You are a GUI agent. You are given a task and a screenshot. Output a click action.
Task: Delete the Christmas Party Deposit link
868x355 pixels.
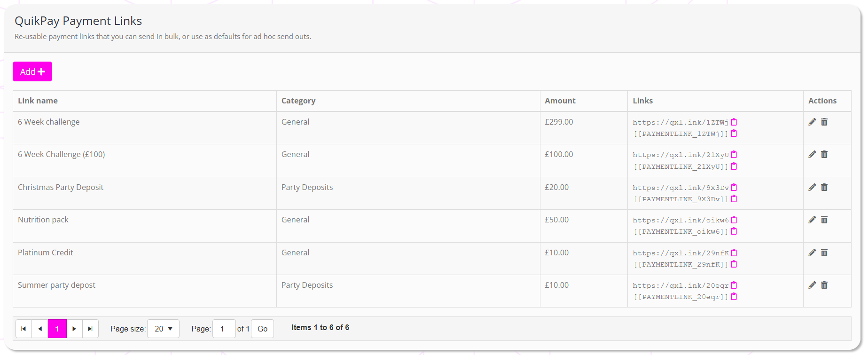824,187
